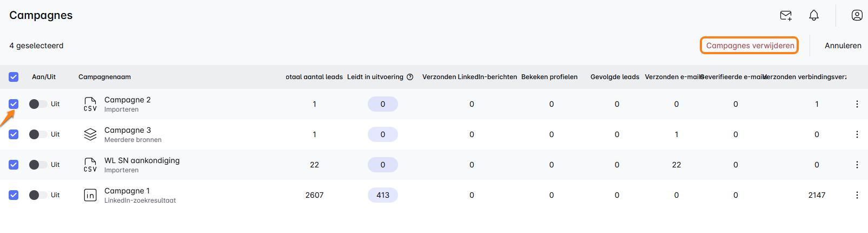Toggle Campagne 2 on with its switch

pos(37,104)
